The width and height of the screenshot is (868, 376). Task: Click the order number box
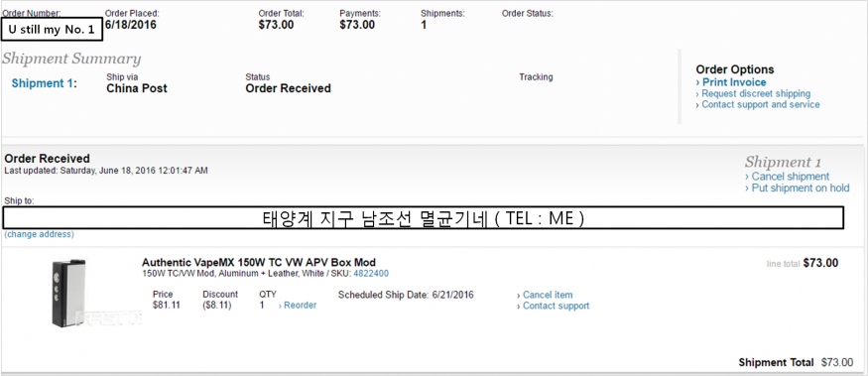tap(52, 30)
